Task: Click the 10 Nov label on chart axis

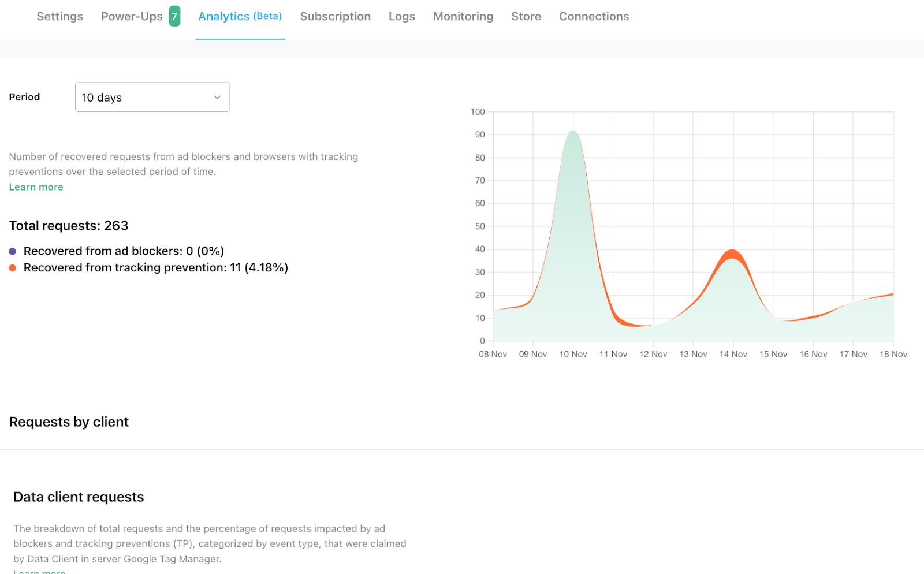Action: (573, 354)
